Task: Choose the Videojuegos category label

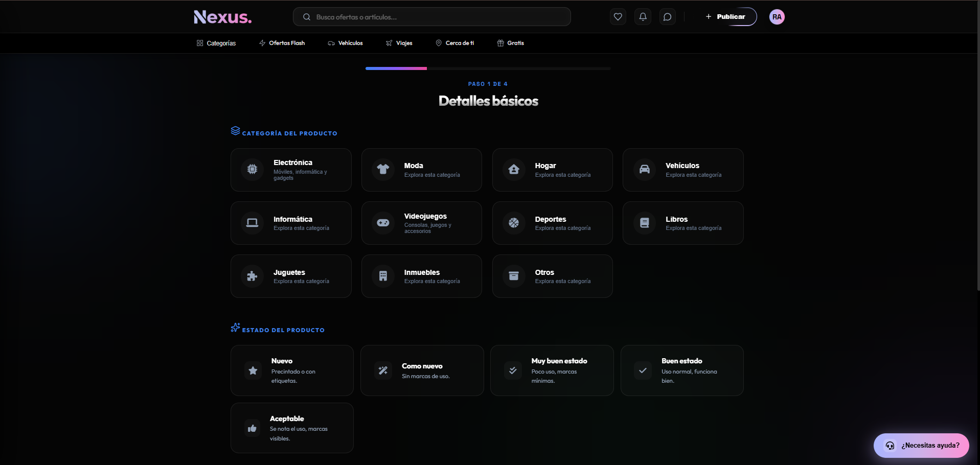Action: click(425, 216)
